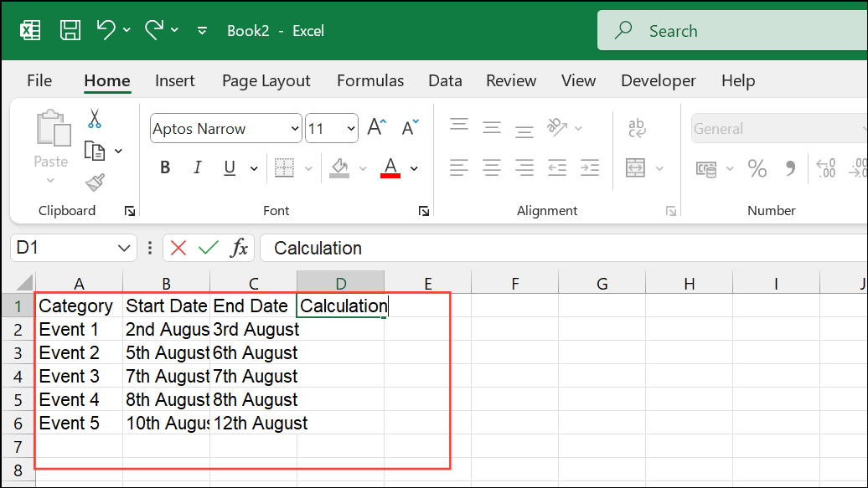Switch to the Formulas ribbon tab
The height and width of the screenshot is (488, 868).
click(370, 80)
